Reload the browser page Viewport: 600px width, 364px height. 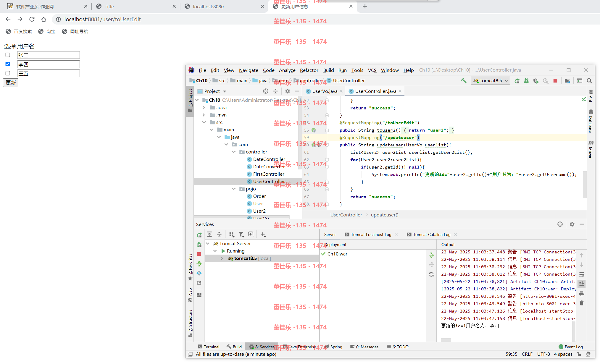[x=32, y=19]
